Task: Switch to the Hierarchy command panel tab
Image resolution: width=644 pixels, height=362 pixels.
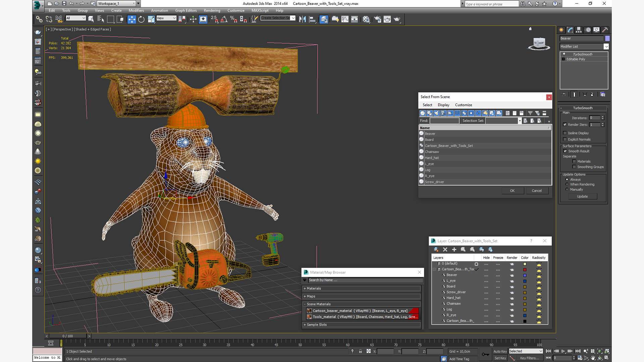Action: click(579, 30)
